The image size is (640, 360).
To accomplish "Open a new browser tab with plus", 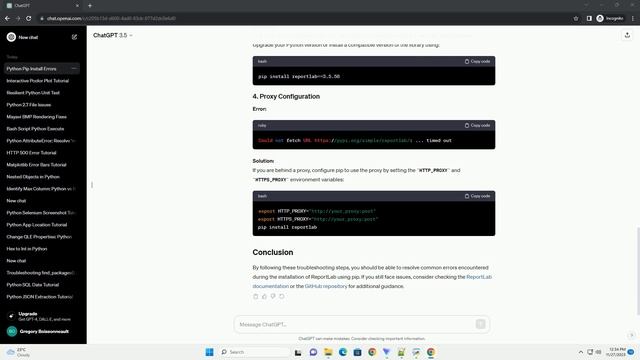I will point(90,6).
